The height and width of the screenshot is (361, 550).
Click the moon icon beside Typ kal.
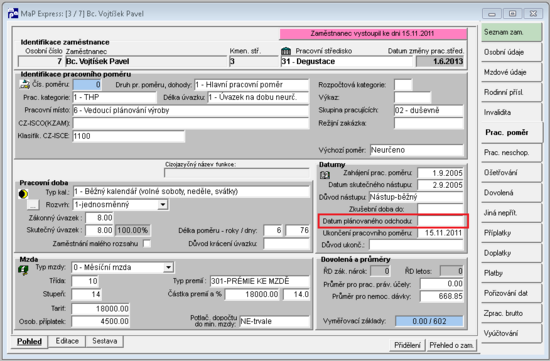point(24,194)
